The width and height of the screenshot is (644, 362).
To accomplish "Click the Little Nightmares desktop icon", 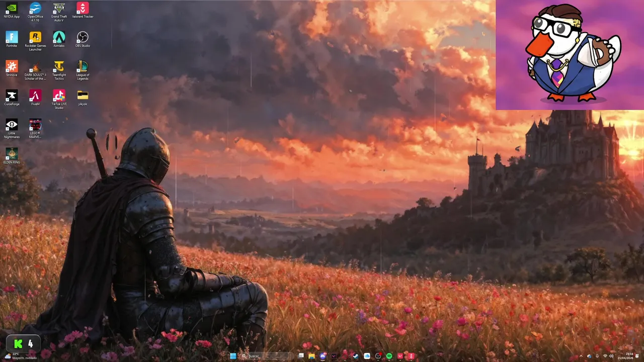I will (11, 129).
